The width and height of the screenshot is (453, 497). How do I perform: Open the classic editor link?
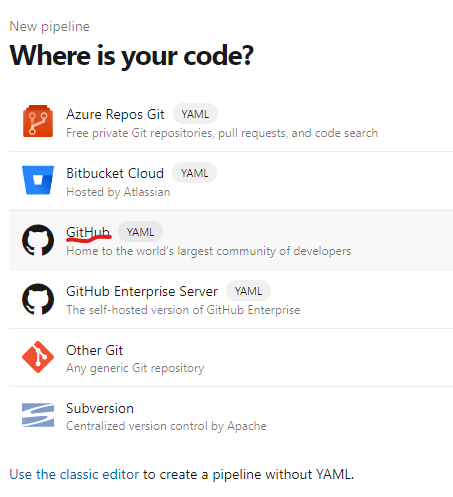tap(74, 474)
